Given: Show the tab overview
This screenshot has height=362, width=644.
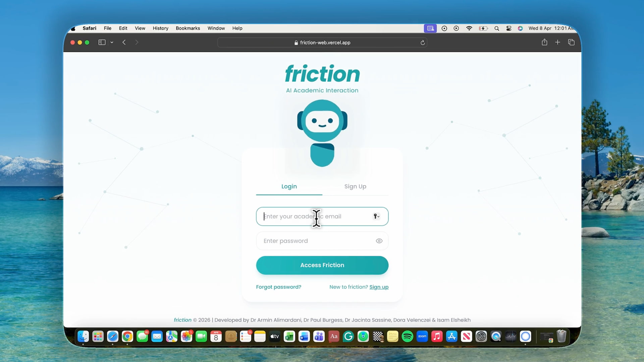Looking at the screenshot, I should click(571, 42).
